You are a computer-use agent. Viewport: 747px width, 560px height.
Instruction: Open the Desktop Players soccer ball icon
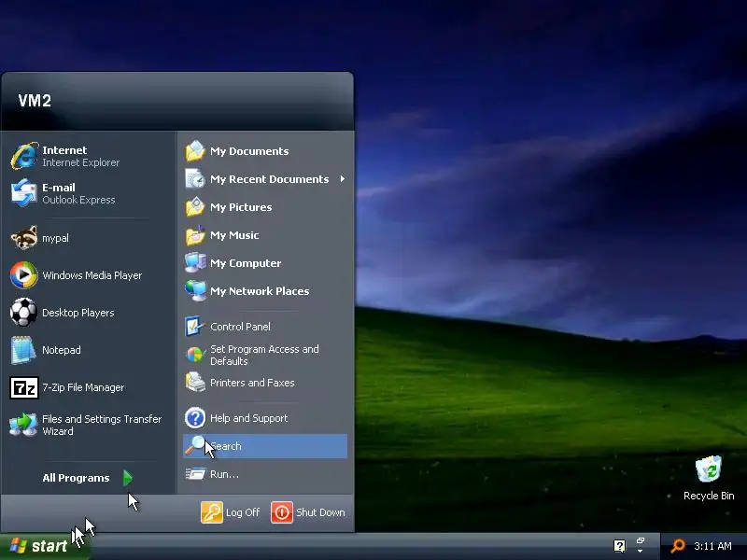click(x=24, y=313)
